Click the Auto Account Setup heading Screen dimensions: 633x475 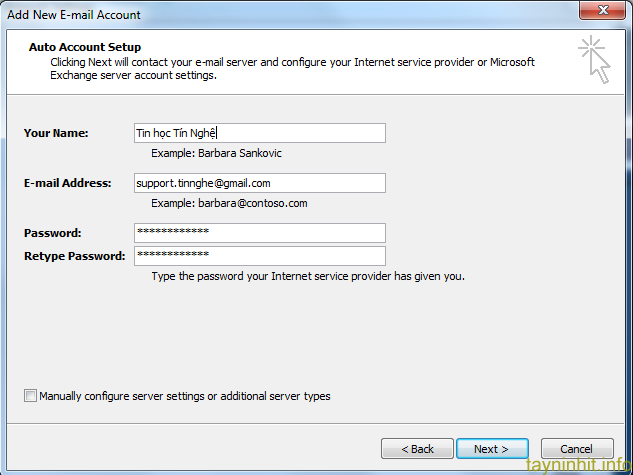click(x=85, y=47)
